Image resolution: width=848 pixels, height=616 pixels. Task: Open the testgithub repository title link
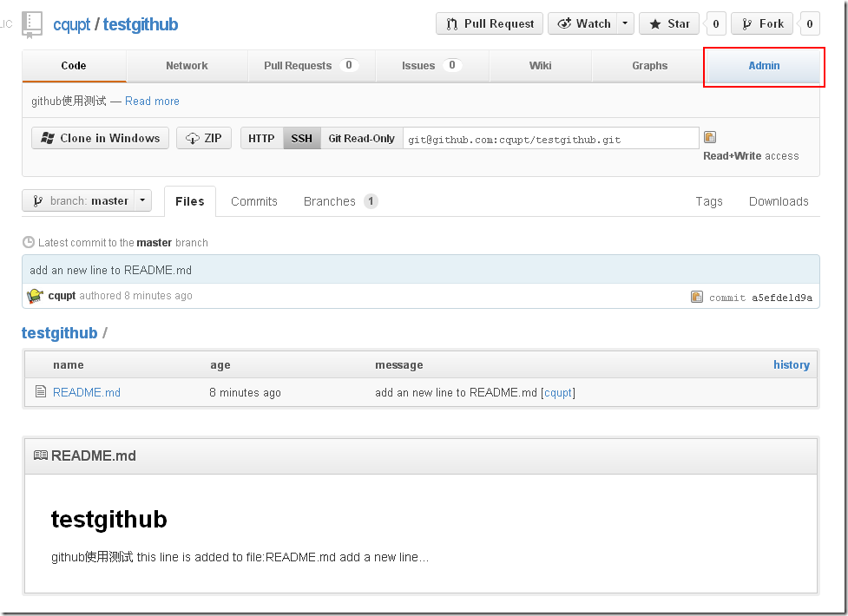point(141,24)
